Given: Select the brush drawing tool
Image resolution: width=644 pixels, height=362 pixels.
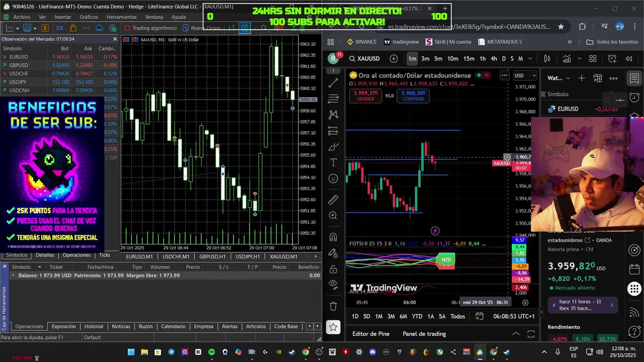Looking at the screenshot, I should [x=333, y=147].
